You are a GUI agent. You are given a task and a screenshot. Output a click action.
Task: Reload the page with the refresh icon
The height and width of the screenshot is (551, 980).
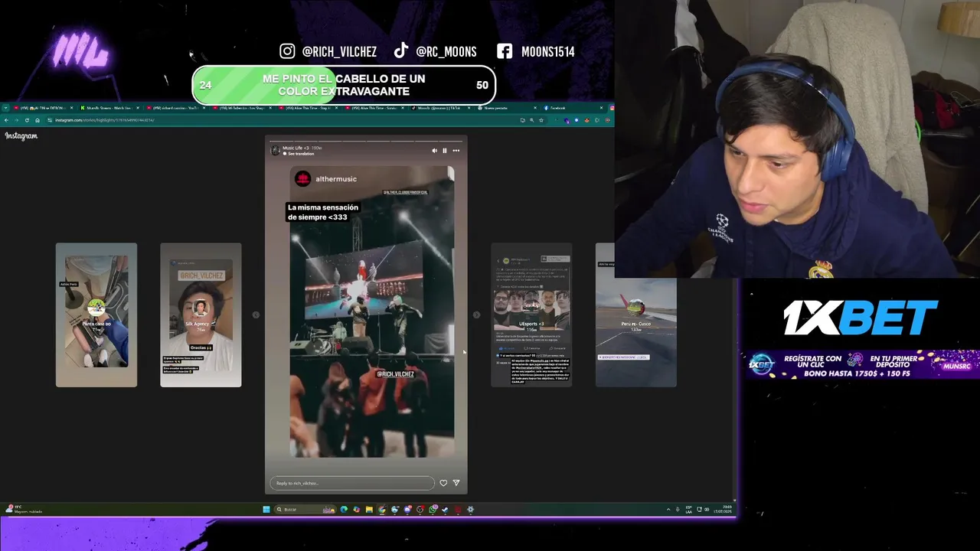point(27,120)
